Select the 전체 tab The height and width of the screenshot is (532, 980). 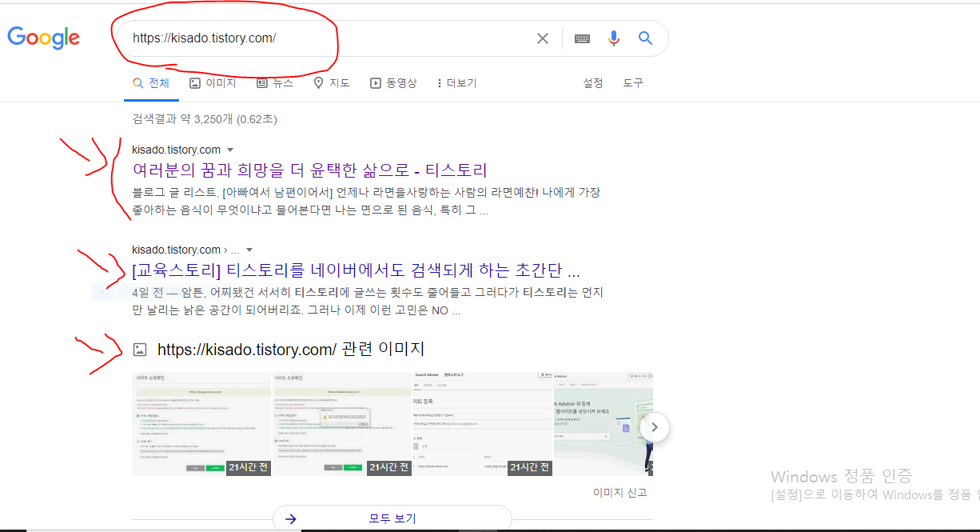[x=151, y=83]
